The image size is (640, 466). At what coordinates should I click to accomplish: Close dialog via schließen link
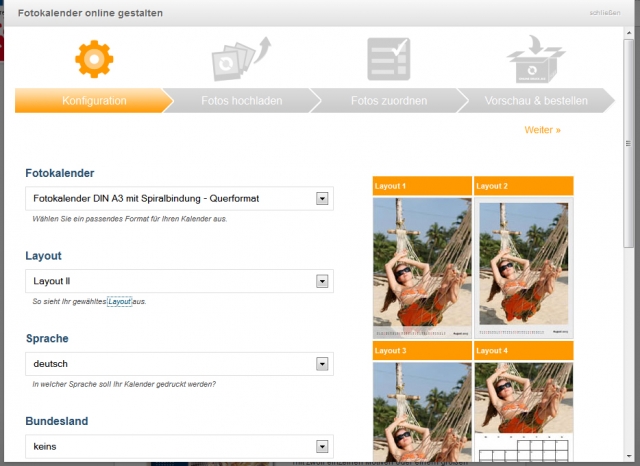605,13
